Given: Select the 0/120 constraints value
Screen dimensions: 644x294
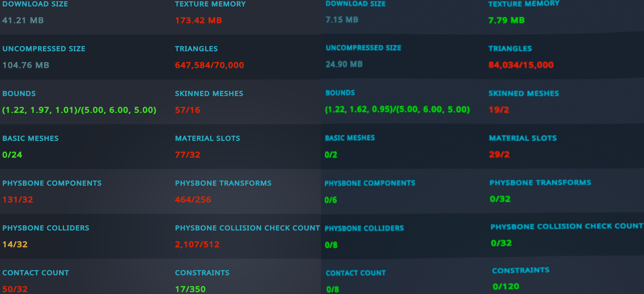Looking at the screenshot, I should point(506,286).
